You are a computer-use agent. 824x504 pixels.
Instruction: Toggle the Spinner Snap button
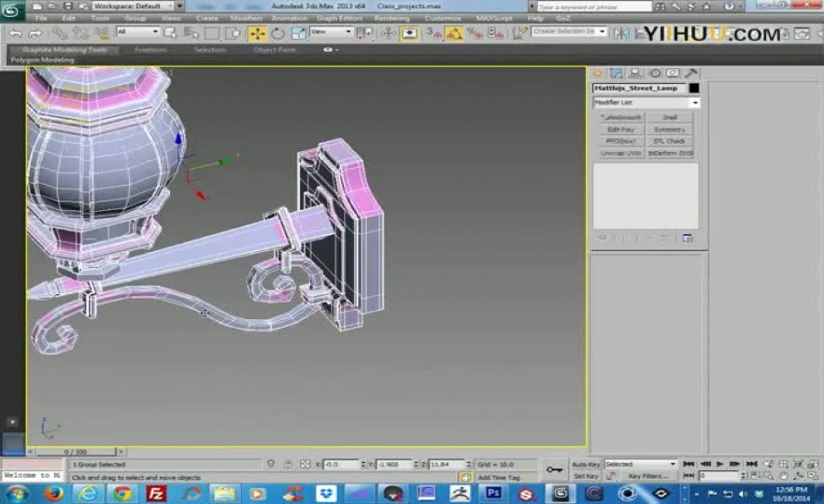pos(495,34)
